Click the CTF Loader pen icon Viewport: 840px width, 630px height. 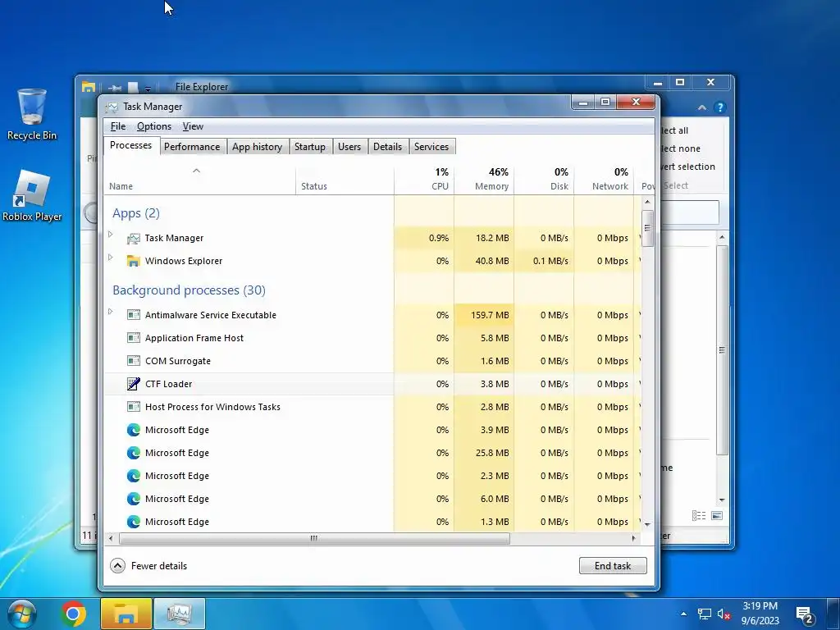[134, 384]
